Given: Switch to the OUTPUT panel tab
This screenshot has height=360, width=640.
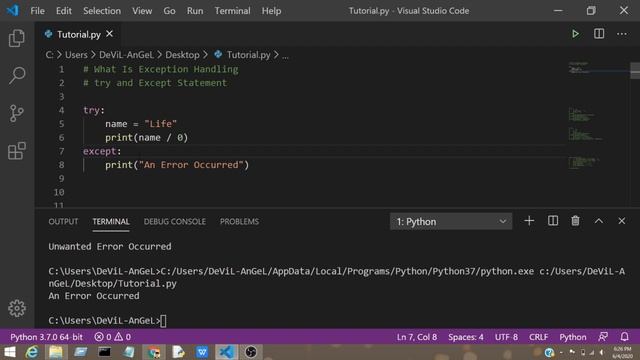Looking at the screenshot, I should pos(63,221).
